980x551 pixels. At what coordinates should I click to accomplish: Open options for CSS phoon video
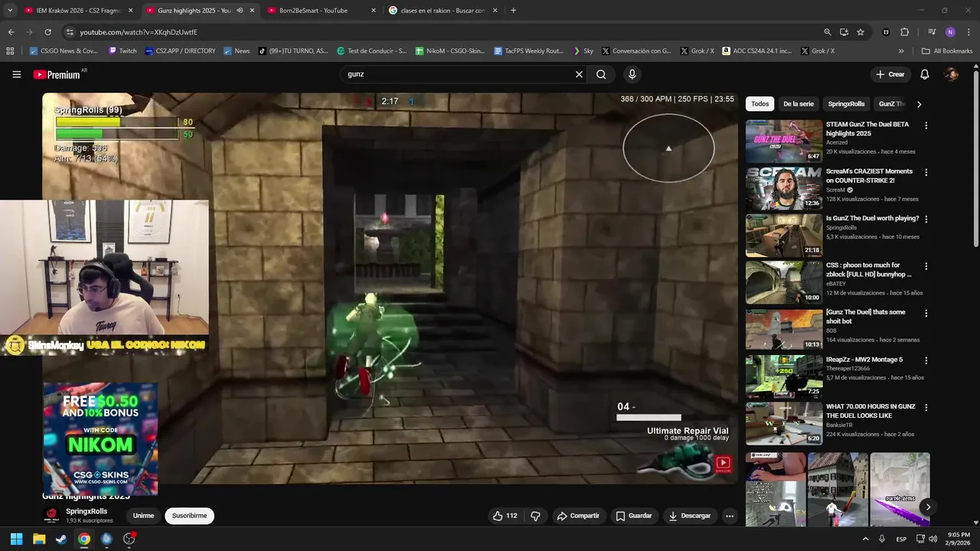926,266
